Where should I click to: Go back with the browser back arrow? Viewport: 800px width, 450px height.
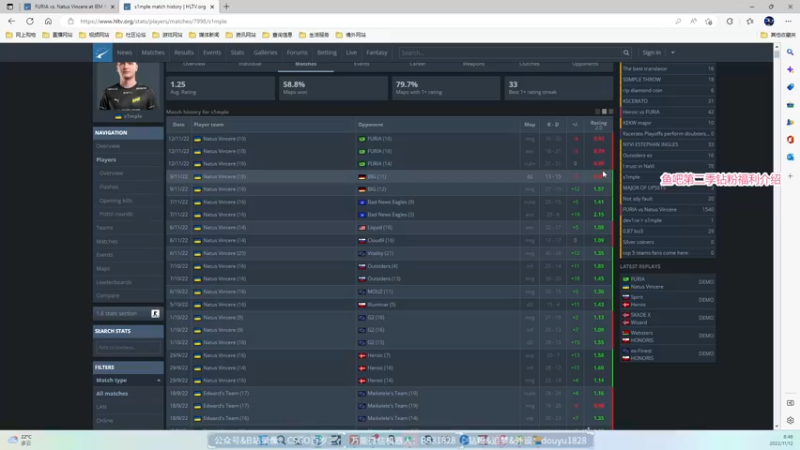coord(11,21)
